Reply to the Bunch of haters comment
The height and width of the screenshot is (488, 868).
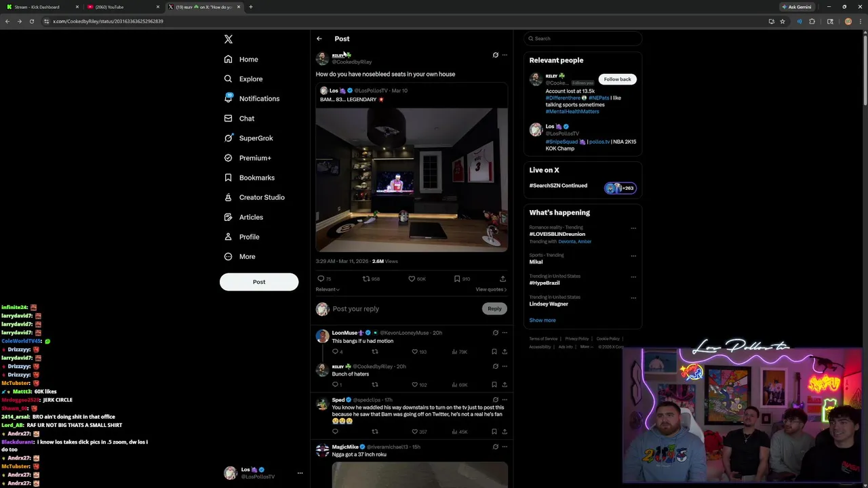[337, 385]
